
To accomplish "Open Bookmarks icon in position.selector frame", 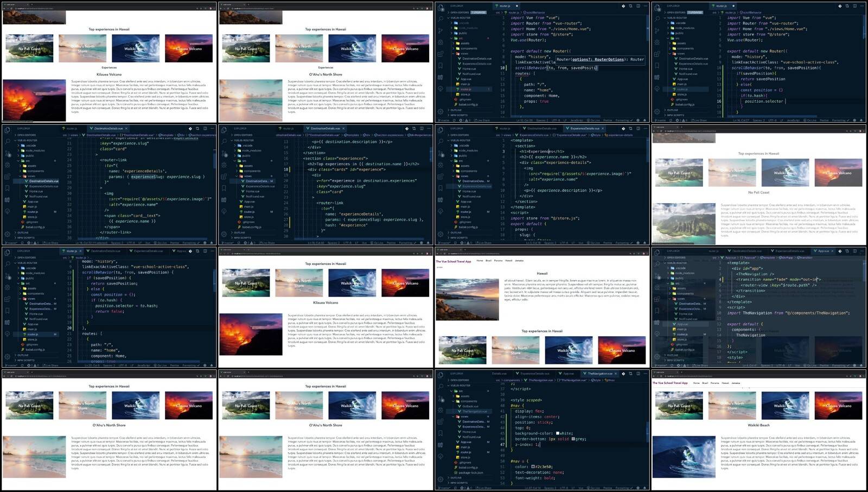I will pyautogui.click(x=657, y=66).
